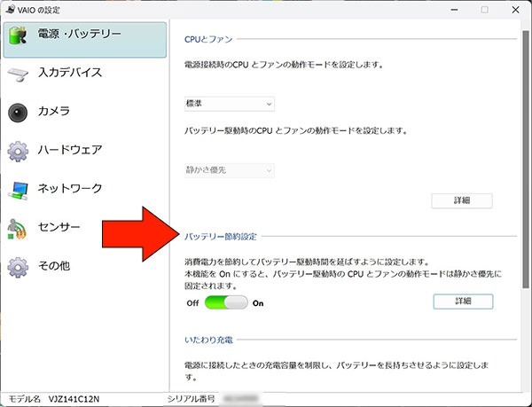Click the CPUとファン section heading
The height and width of the screenshot is (407, 532).
(x=208, y=39)
